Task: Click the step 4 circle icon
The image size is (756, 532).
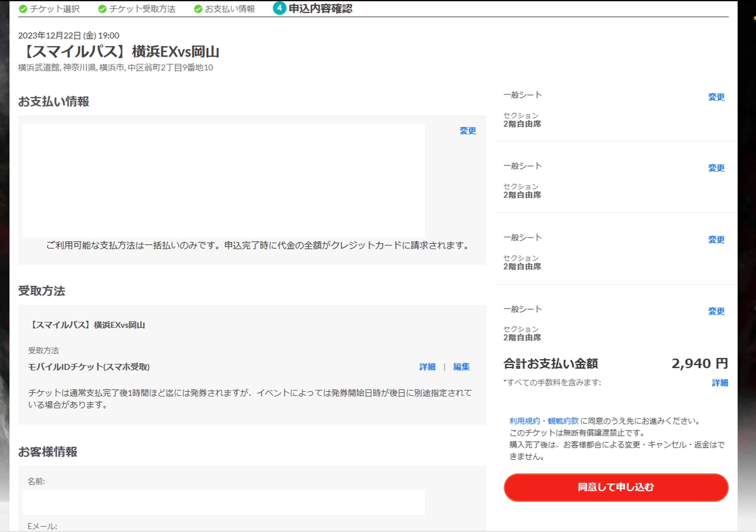Action: [x=279, y=8]
